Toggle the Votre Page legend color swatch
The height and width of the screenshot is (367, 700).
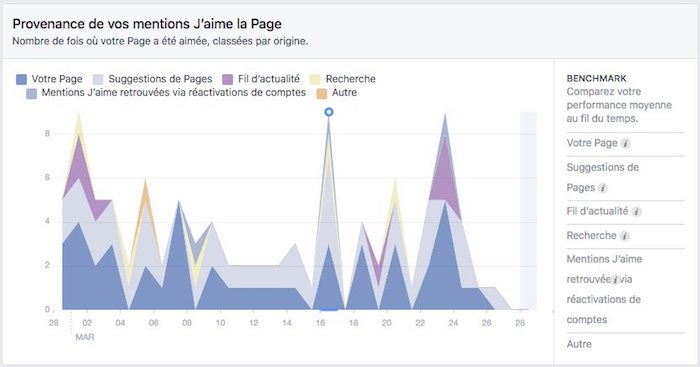tap(21, 79)
